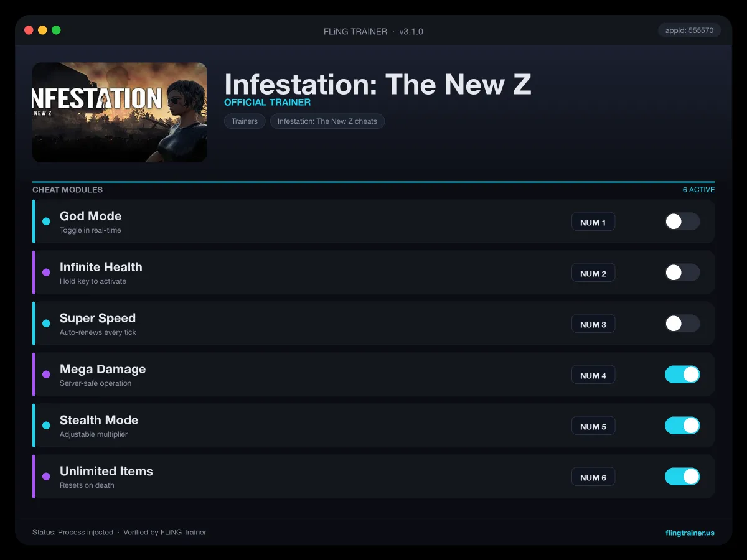Disable the Mega Damage toggle
747x560 pixels.
click(x=682, y=375)
